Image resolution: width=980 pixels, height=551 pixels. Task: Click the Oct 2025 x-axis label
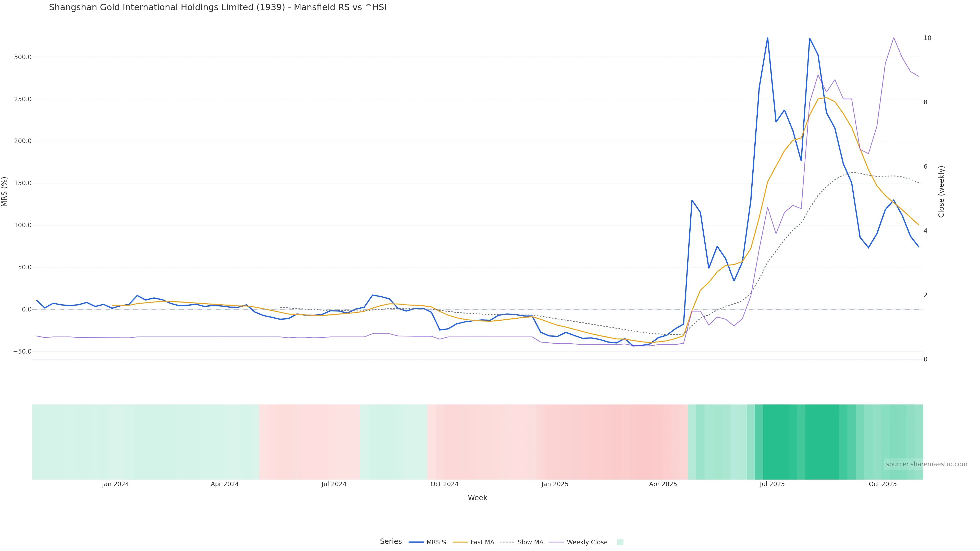[883, 484]
